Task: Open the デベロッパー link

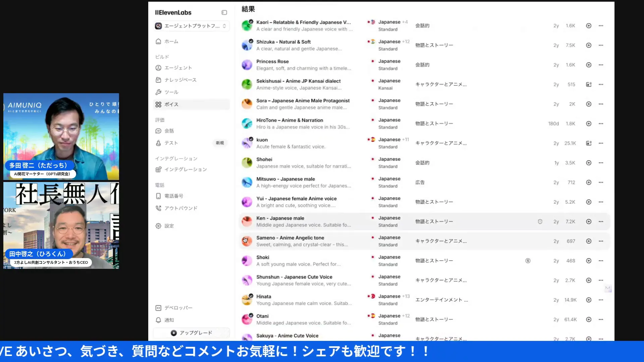Action: pos(178,307)
